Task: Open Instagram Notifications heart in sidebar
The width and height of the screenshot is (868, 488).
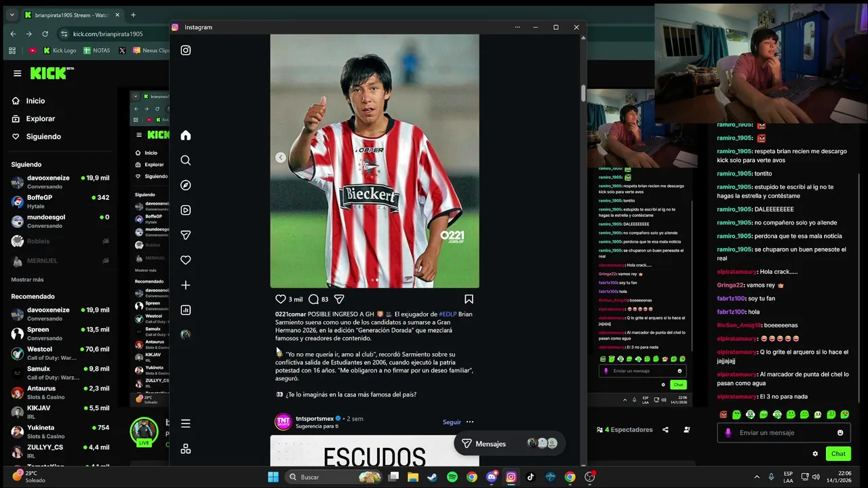Action: tap(185, 260)
